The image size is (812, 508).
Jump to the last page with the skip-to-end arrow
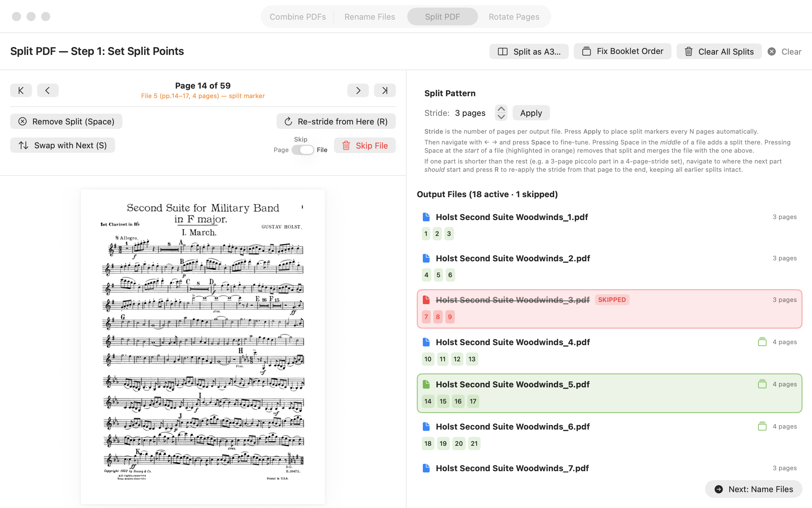tap(385, 90)
